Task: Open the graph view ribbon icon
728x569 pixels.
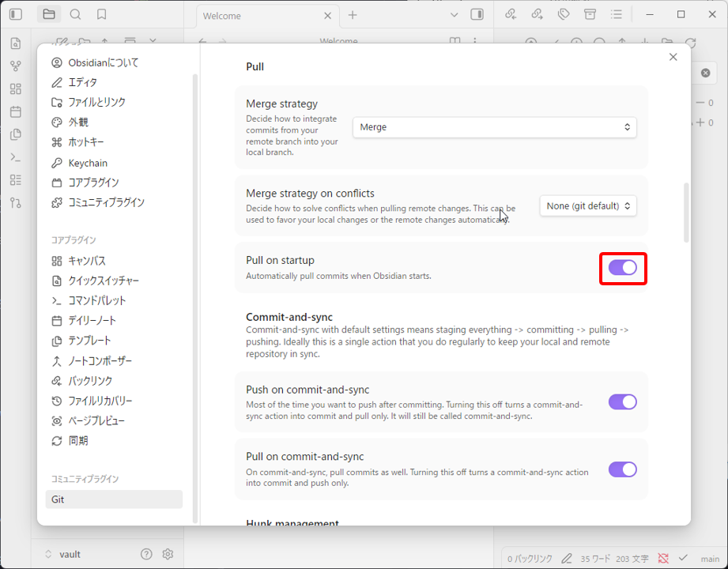Action: (x=16, y=66)
